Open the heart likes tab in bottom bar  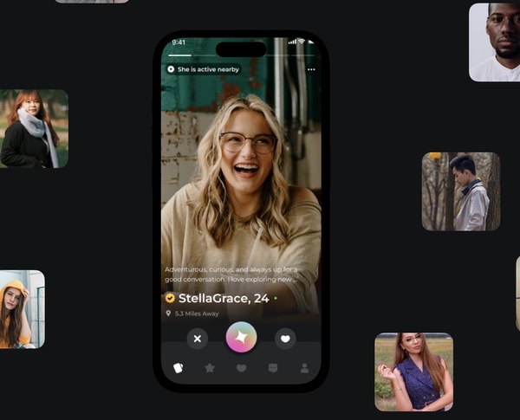(241, 368)
